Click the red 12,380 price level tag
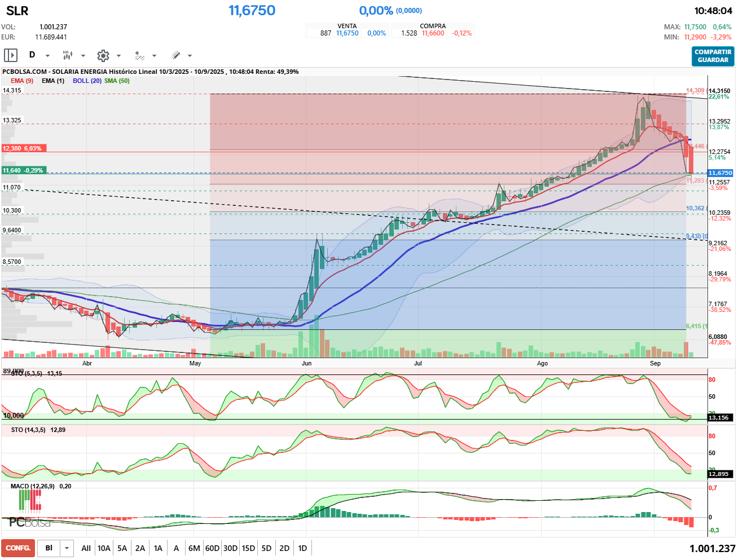The height and width of the screenshot is (560, 743). point(24,148)
